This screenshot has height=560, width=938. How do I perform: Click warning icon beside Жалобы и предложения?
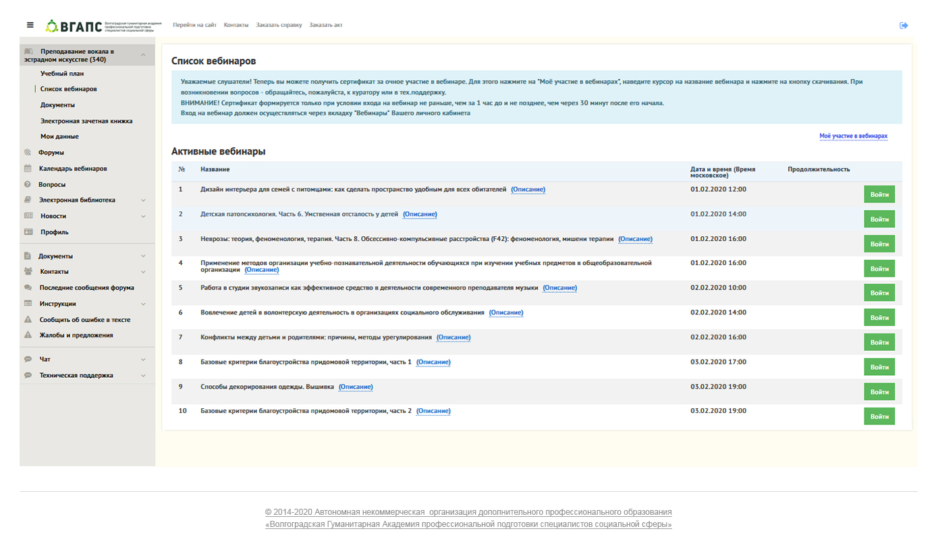click(28, 335)
